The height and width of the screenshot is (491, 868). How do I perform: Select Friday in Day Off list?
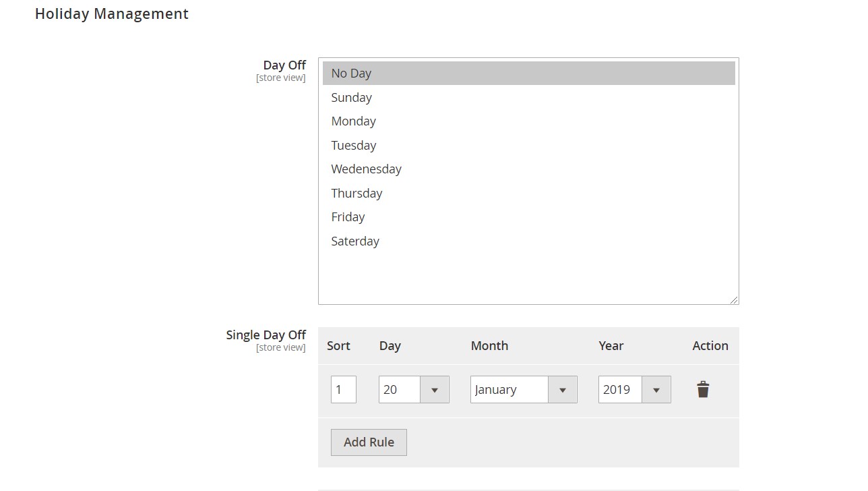click(528, 217)
